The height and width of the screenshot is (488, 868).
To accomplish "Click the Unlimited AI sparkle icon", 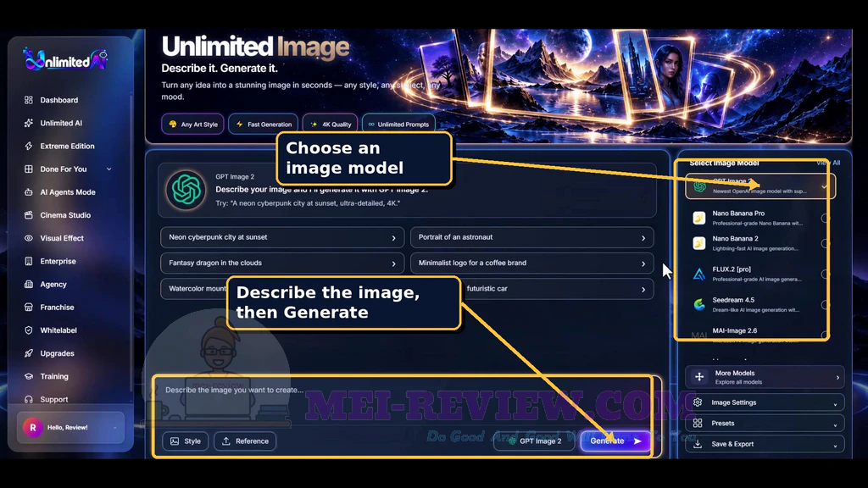I will point(29,124).
